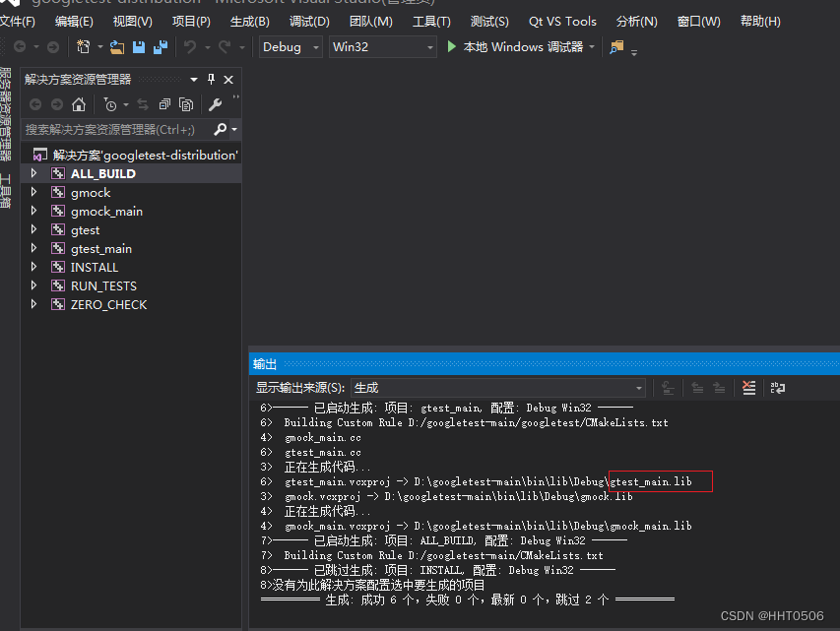Open the 项目(P) menu
This screenshot has height=631, width=840.
coord(191,22)
